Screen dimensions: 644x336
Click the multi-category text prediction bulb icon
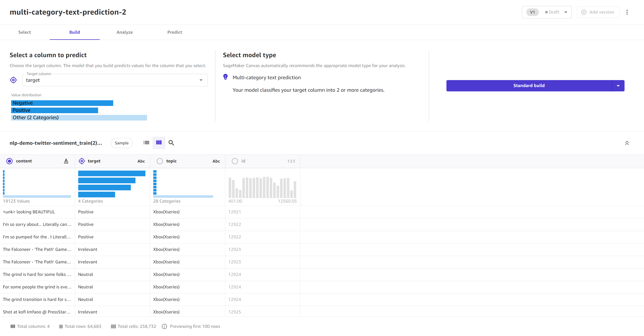click(226, 77)
